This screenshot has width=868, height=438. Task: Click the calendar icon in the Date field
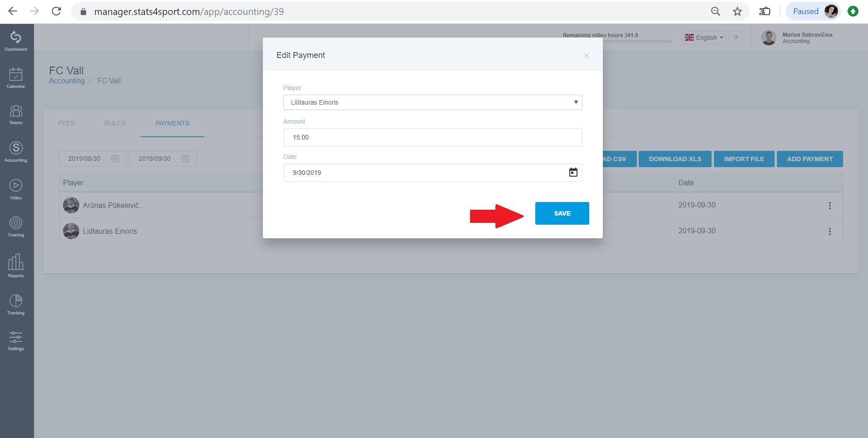point(573,173)
